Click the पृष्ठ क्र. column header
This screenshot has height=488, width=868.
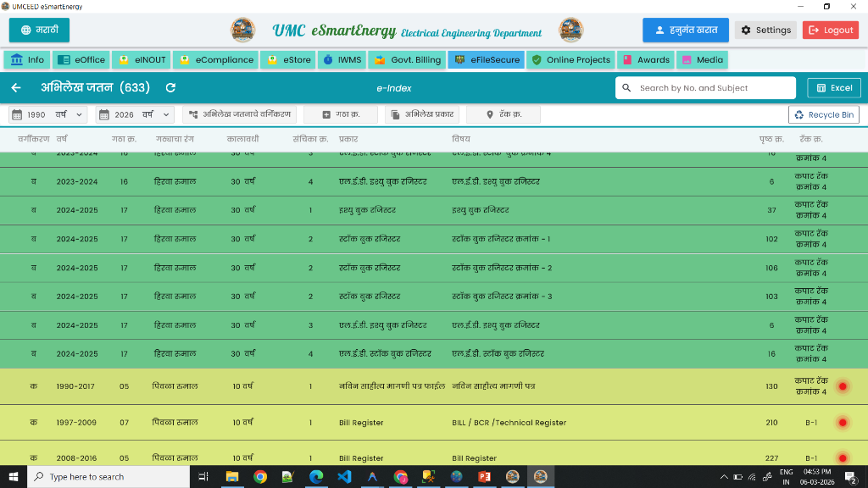(x=771, y=139)
